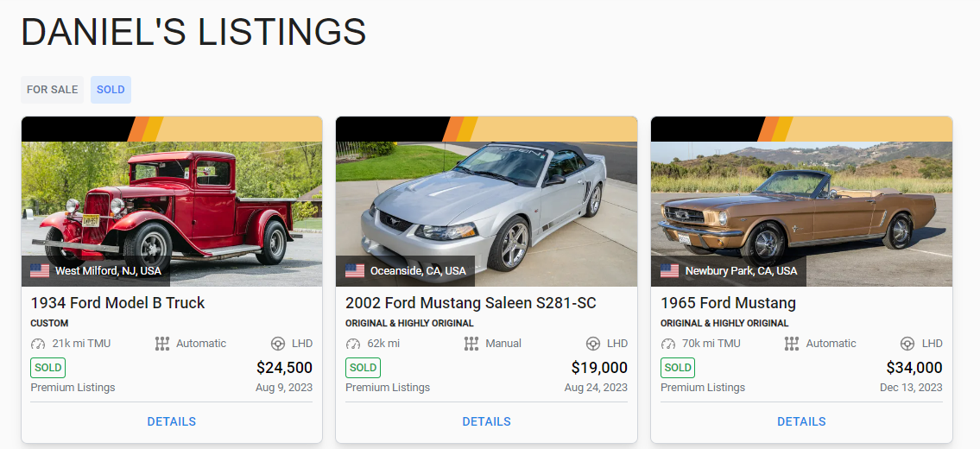Screen dimensions: 980x449
Task: Click the odometer icon on the 1934 Ford card
Action: 38,344
